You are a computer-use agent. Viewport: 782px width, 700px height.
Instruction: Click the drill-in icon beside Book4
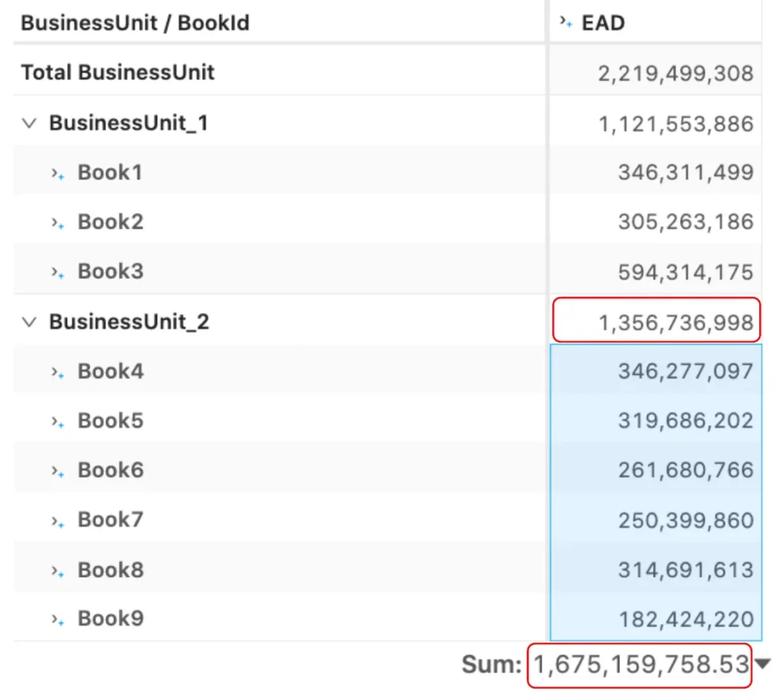[x=58, y=373]
